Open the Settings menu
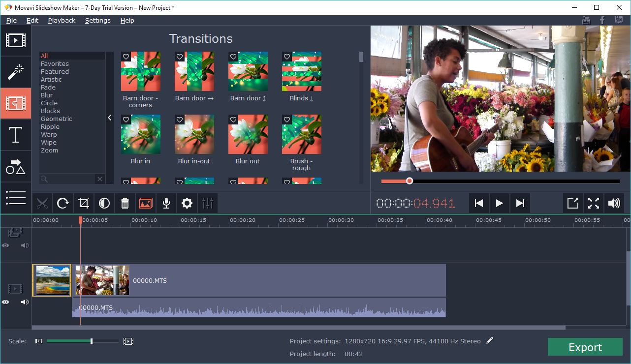 click(97, 20)
